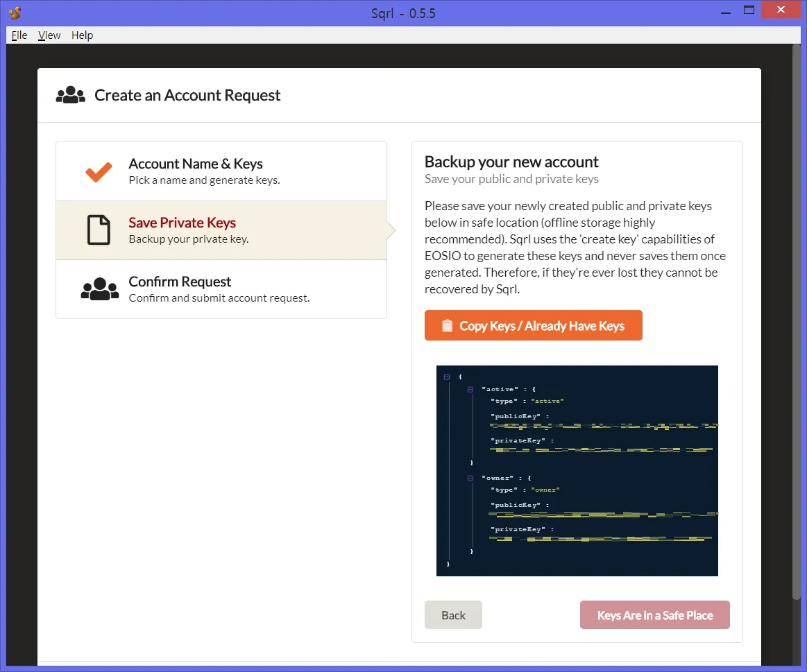
Task: Click Copy Keys / Already Have Keys button
Action: [533, 325]
